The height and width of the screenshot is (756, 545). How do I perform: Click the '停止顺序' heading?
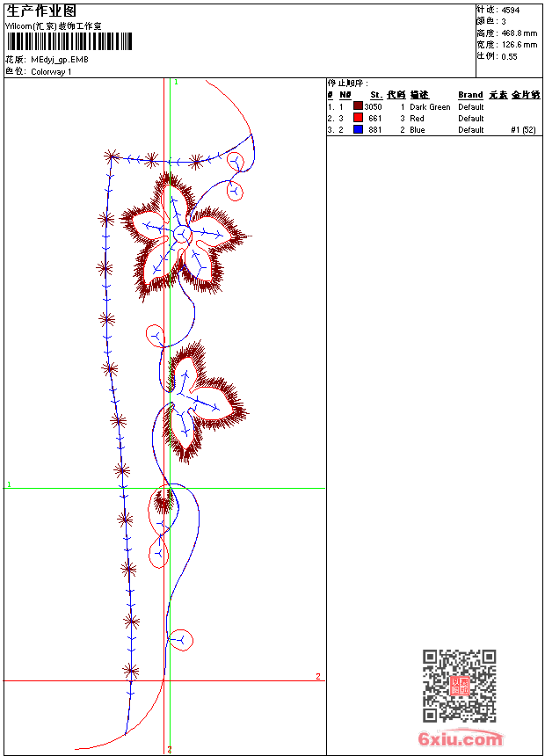[x=347, y=84]
